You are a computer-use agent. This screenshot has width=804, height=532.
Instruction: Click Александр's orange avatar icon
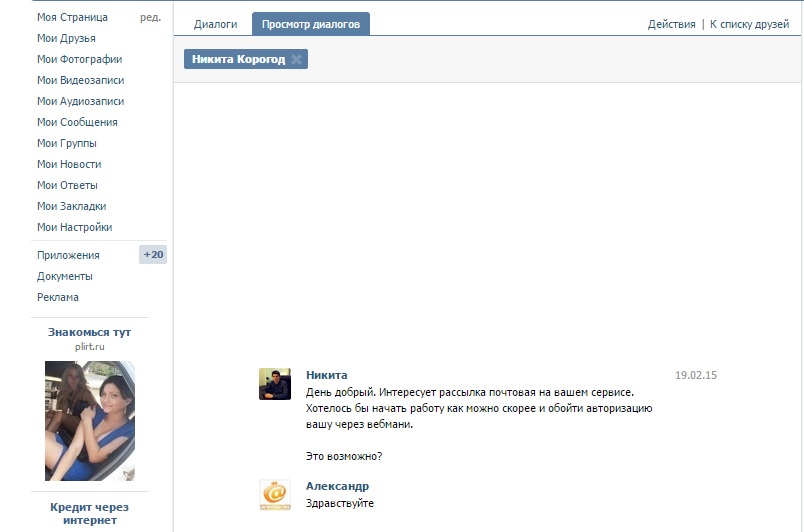(275, 495)
